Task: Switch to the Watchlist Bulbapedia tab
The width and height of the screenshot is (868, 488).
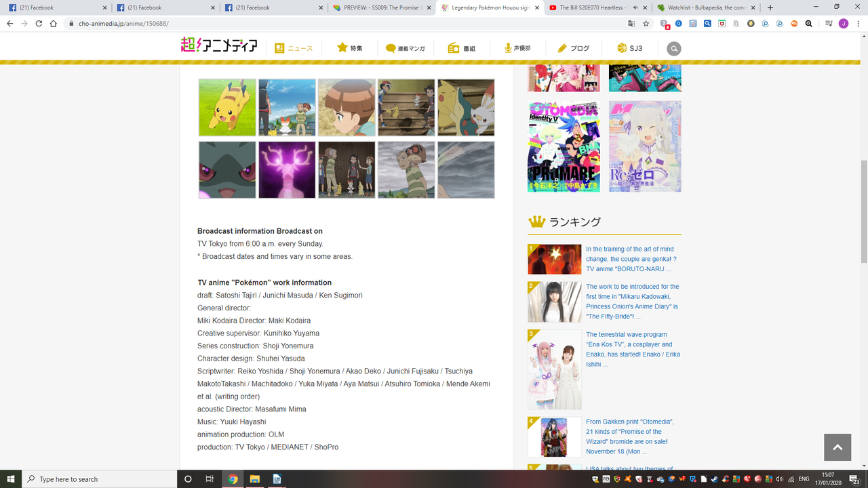Action: click(x=705, y=7)
